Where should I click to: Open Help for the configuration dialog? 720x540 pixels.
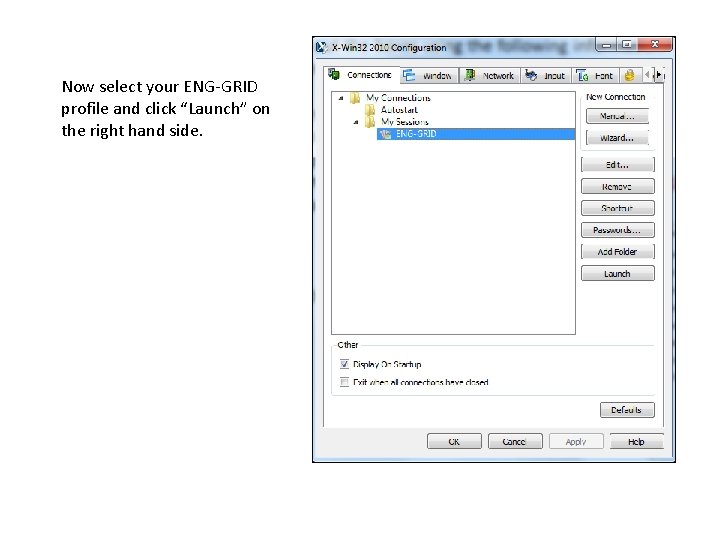[x=636, y=441]
